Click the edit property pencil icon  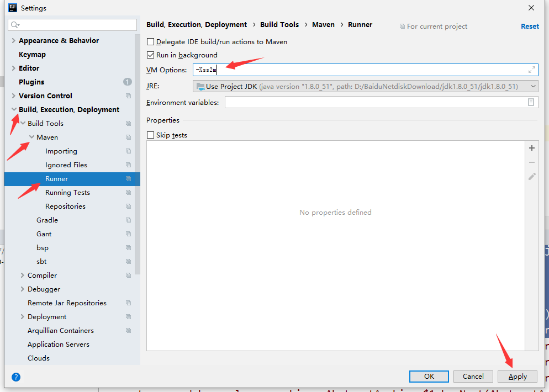pos(531,176)
